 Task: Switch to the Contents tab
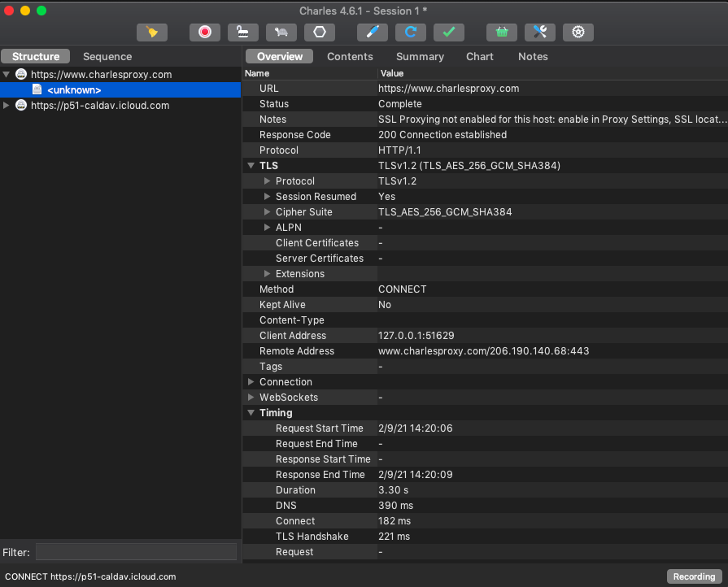(350, 57)
